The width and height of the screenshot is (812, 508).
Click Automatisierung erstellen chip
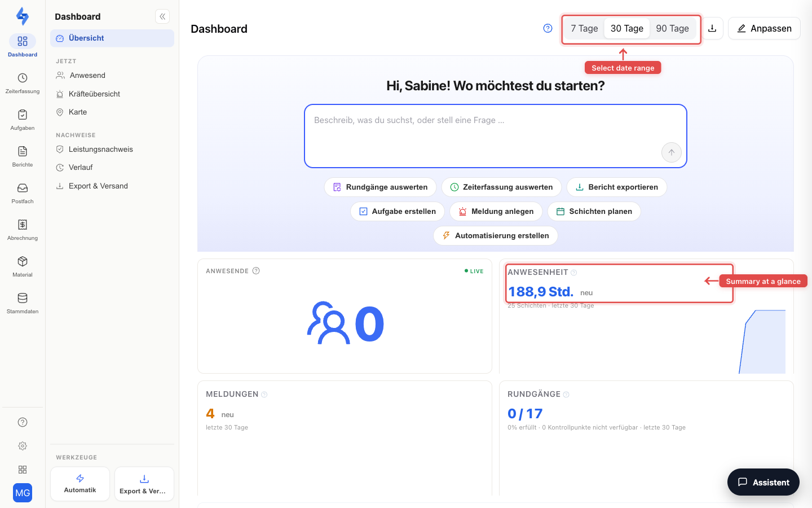tap(496, 236)
